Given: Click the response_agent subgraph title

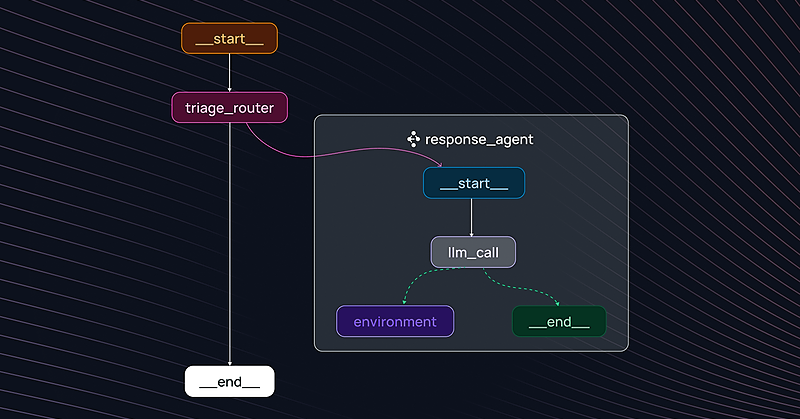Looking at the screenshot, I should (479, 139).
